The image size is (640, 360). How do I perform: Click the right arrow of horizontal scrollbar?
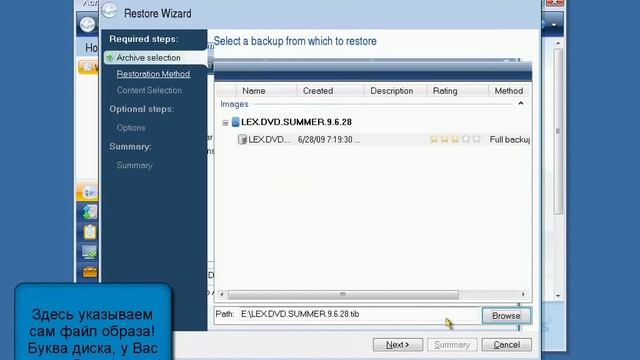(523, 294)
